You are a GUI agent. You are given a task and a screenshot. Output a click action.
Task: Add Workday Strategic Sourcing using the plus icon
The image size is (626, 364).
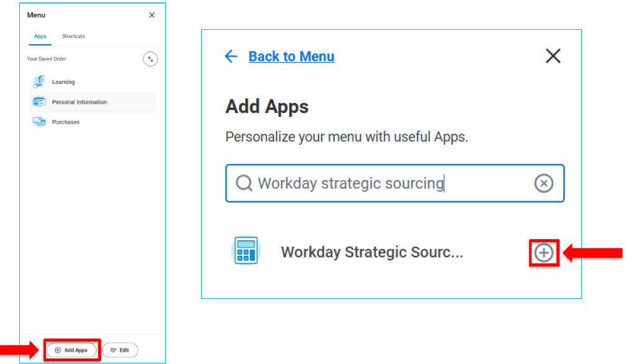coord(543,252)
